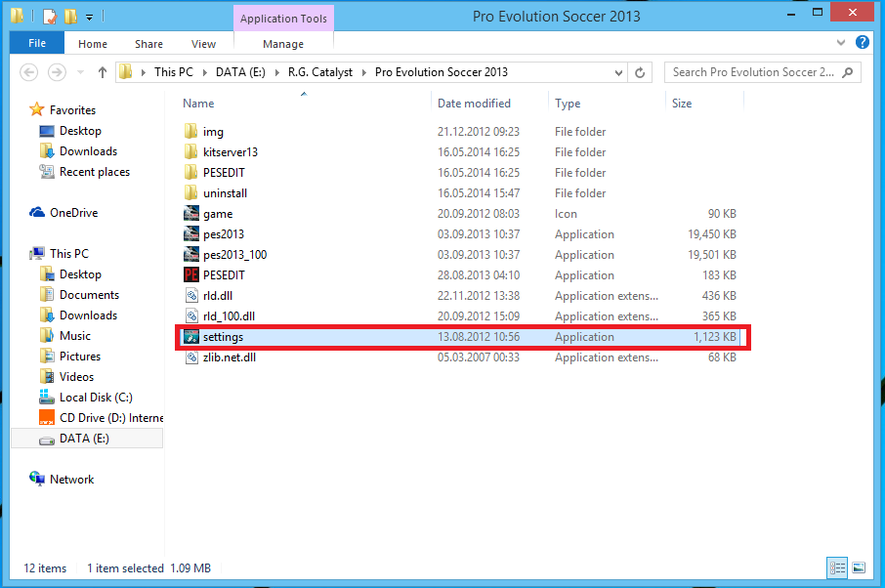Open the File menu
885x588 pixels.
click(37, 43)
